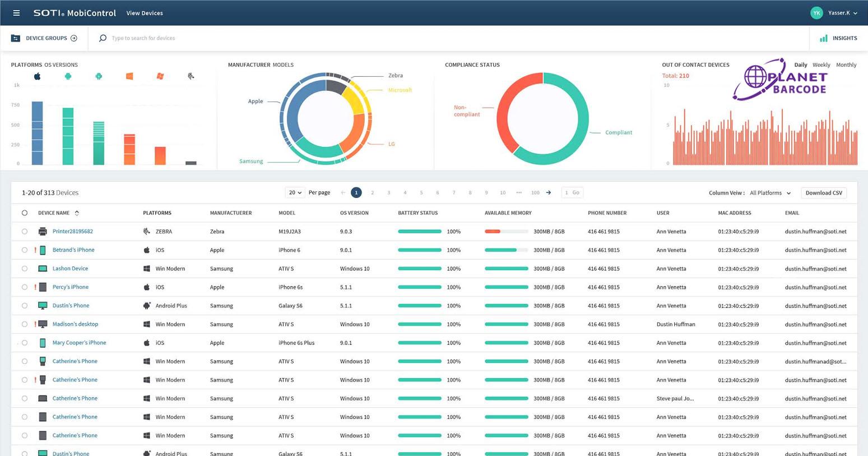Click the memory bar in Betrand's iPhone row
868x456 pixels.
pyautogui.click(x=507, y=250)
